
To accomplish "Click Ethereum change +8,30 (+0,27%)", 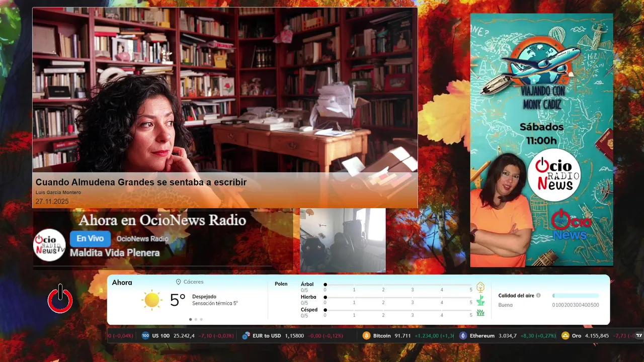I will click(x=538, y=336).
